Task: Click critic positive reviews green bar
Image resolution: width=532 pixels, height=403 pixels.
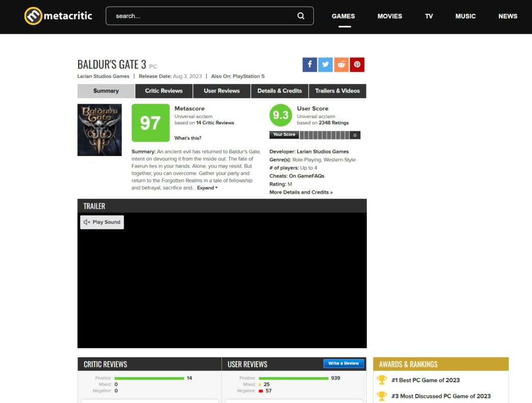Action: tap(149, 378)
